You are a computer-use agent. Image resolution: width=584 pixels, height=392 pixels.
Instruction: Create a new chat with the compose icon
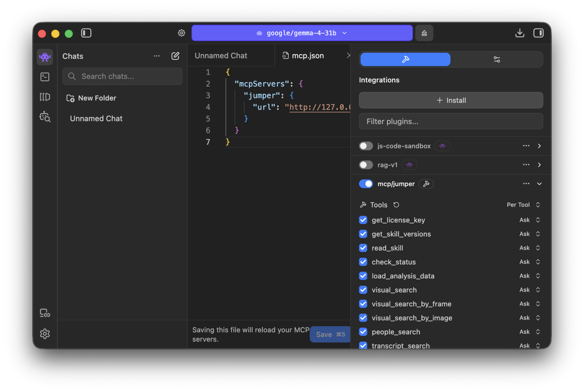(x=175, y=56)
